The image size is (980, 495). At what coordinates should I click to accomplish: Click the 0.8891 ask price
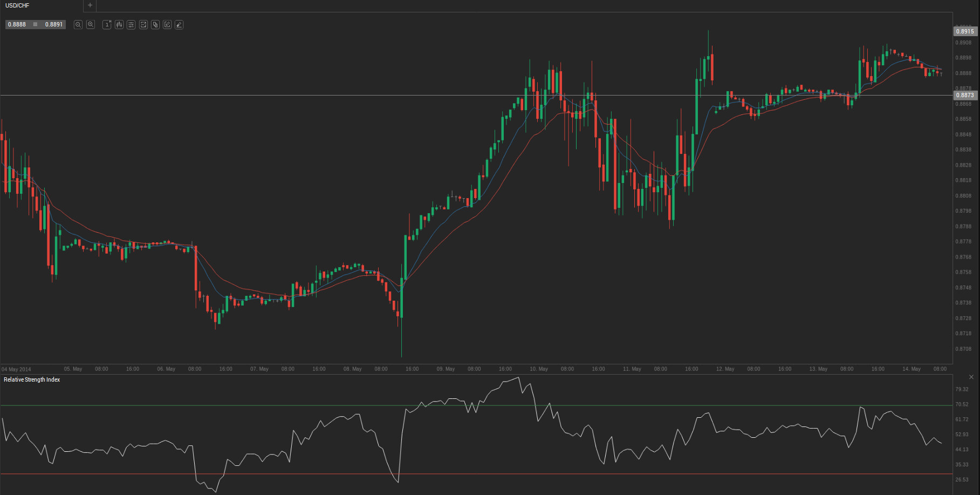coord(53,25)
